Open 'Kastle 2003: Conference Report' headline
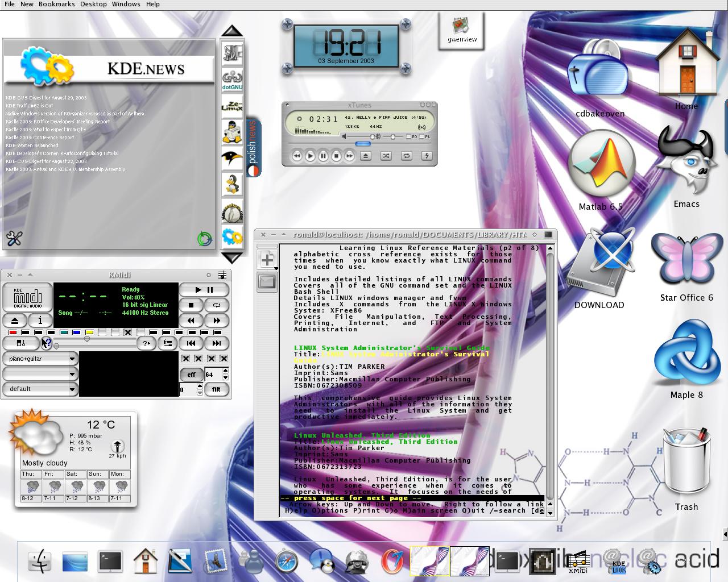Screen dimensions: 728x582 (x=40, y=138)
